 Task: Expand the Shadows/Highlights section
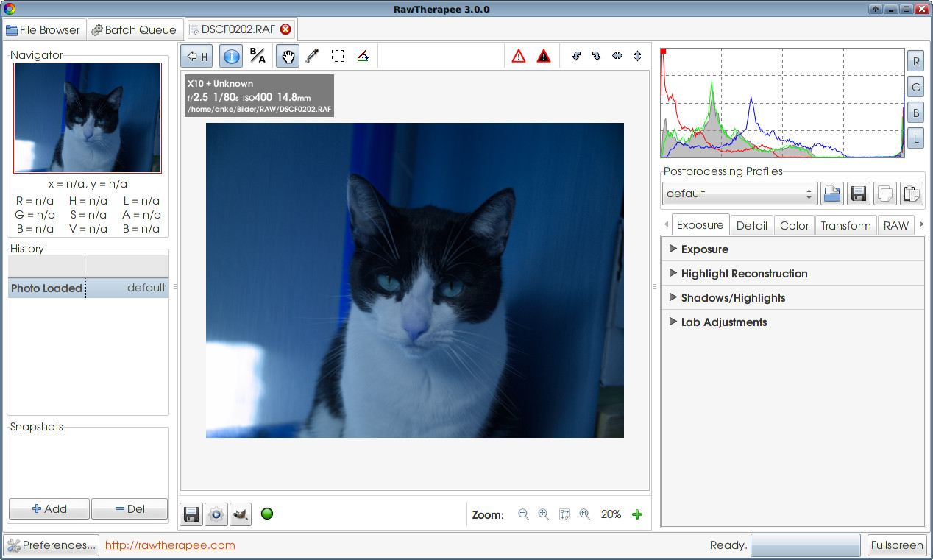(733, 298)
